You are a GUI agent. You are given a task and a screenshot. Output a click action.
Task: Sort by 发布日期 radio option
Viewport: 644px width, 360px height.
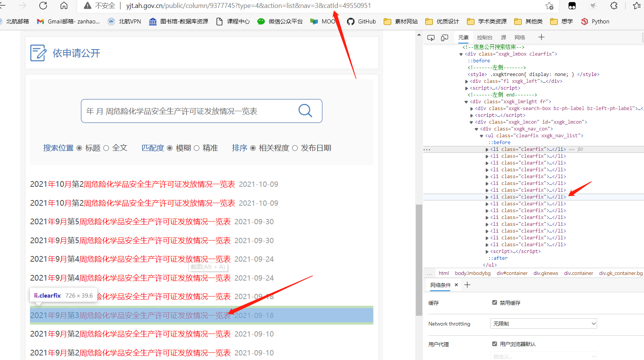295,148
